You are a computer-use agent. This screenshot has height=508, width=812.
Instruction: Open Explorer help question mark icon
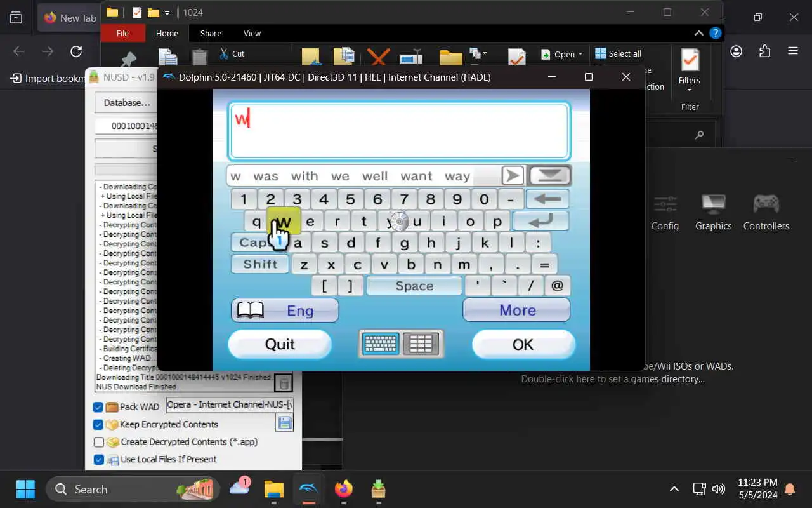point(715,33)
